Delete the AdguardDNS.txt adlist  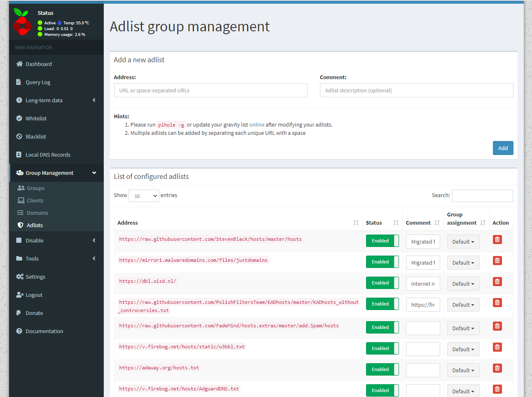click(497, 389)
